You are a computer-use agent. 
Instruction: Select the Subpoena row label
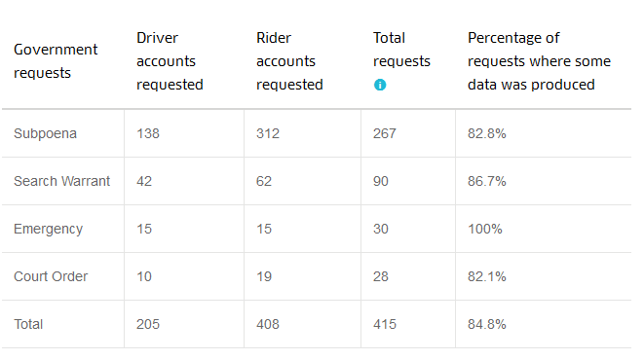click(x=45, y=133)
